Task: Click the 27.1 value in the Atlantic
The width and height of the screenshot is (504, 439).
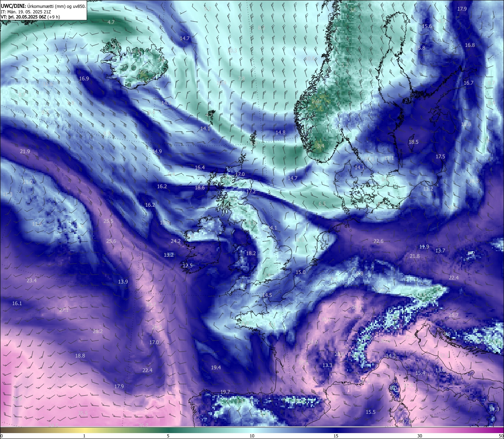Action: (x=64, y=310)
